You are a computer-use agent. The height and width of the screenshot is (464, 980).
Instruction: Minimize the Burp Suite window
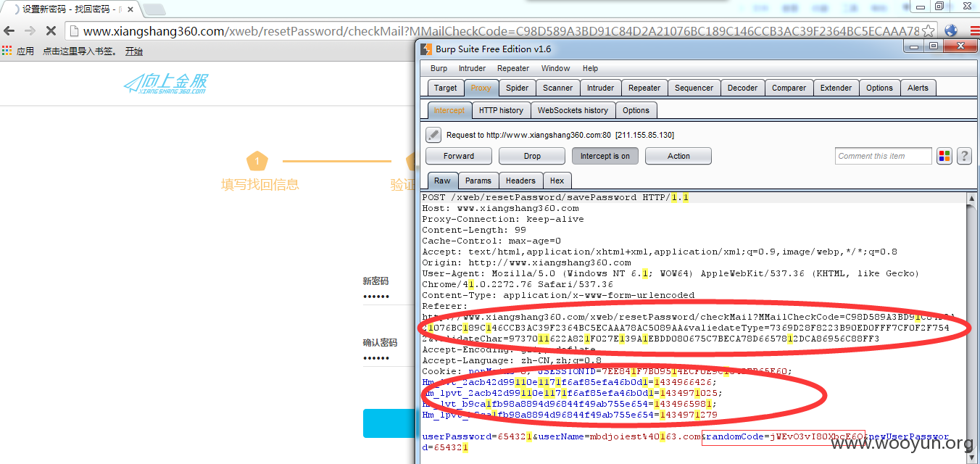(914, 46)
